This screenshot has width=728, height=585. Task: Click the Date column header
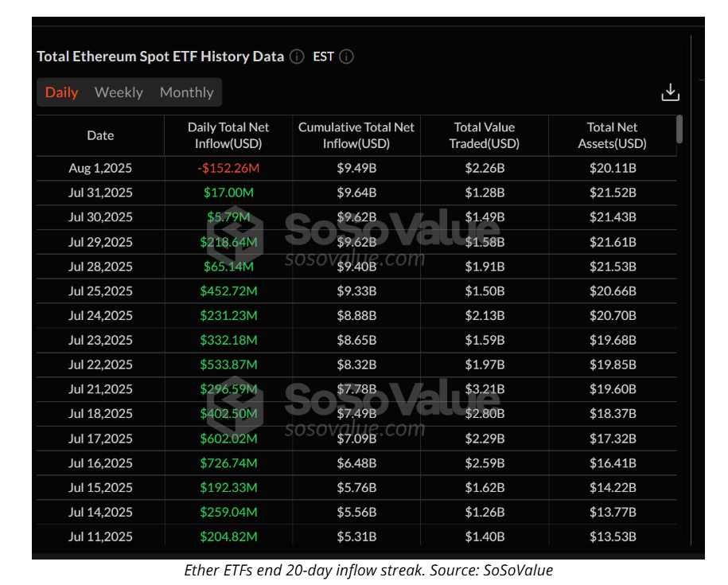coord(100,135)
